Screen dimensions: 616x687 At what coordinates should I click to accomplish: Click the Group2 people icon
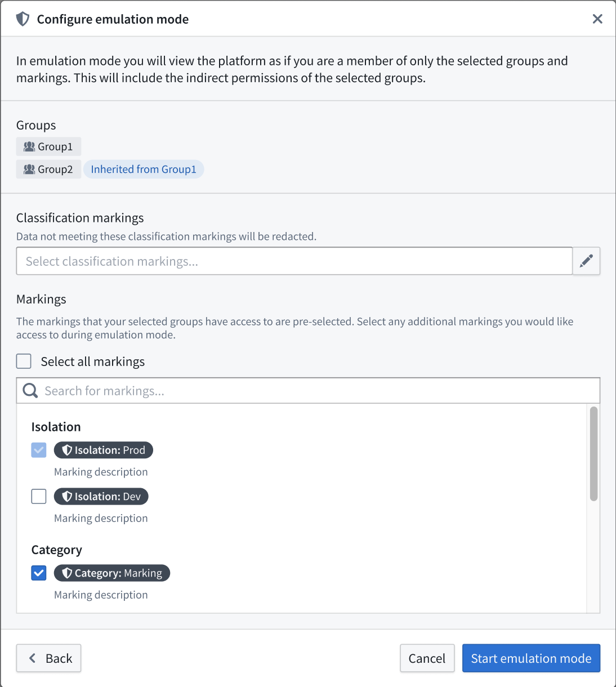click(x=29, y=169)
